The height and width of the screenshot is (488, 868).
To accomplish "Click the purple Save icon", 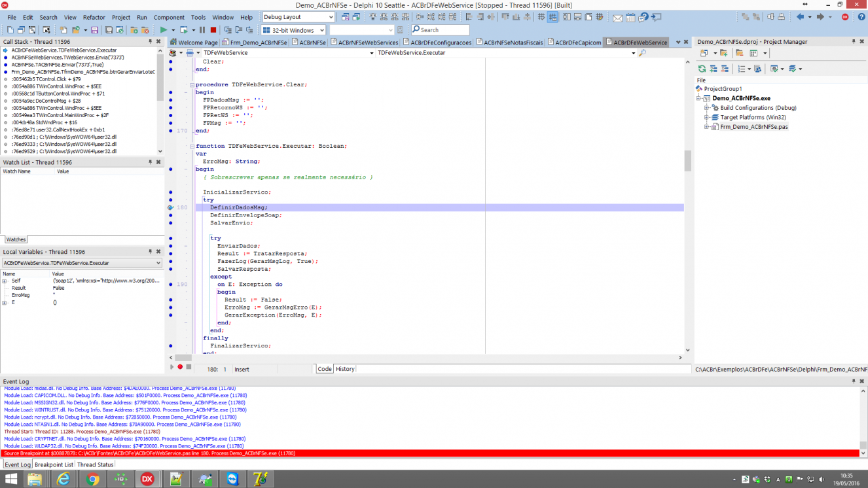I will [x=94, y=30].
